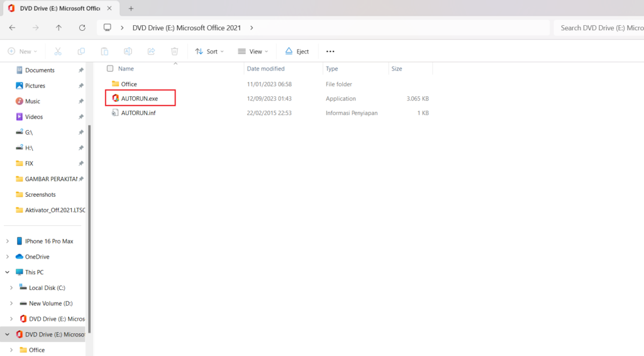The image size is (644, 356).
Task: Select the AUTORUN.inf file name
Action: (x=138, y=113)
